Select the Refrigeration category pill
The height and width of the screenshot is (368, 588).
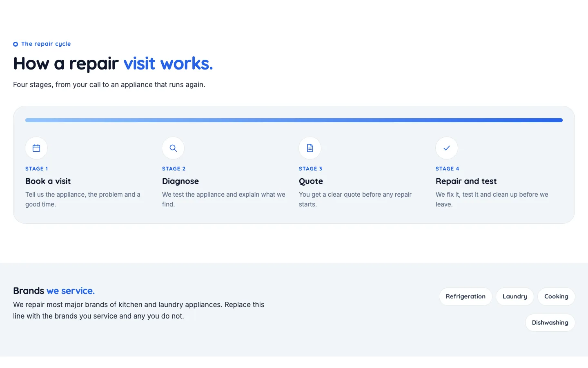465,296
